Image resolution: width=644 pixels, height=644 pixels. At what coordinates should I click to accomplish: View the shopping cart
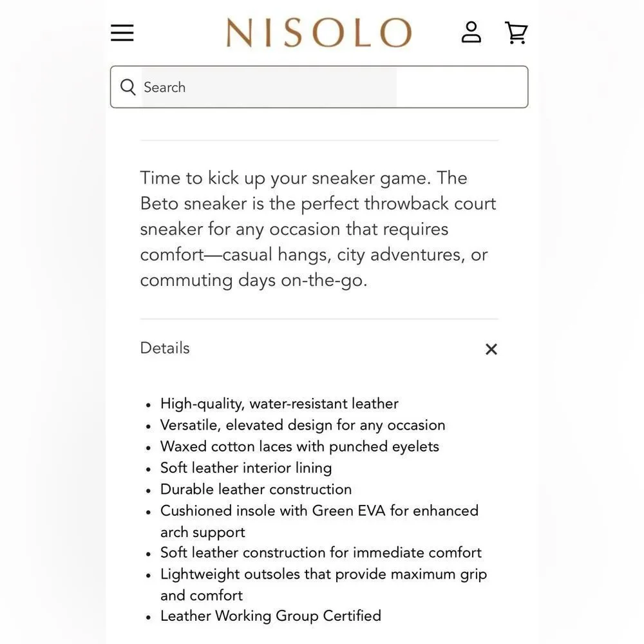click(x=516, y=32)
